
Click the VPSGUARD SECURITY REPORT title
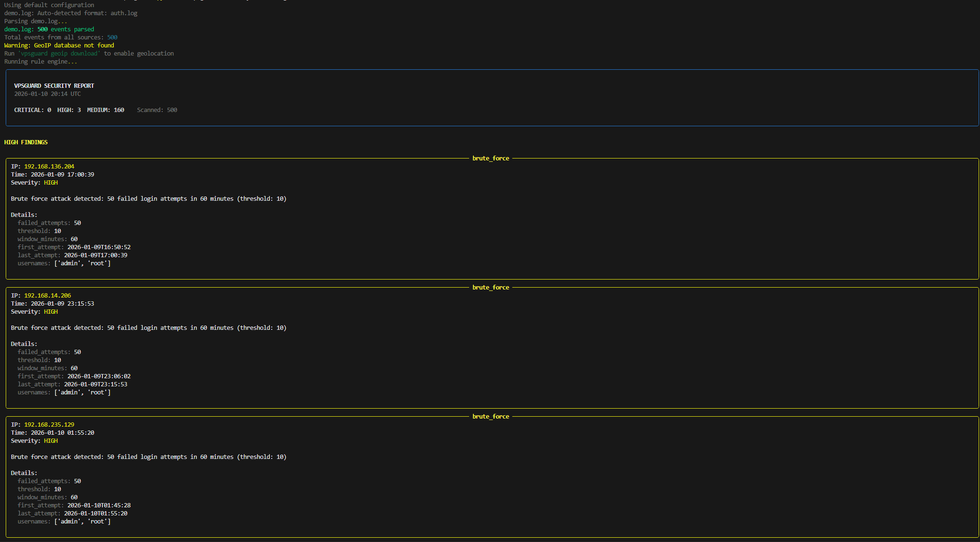[54, 86]
